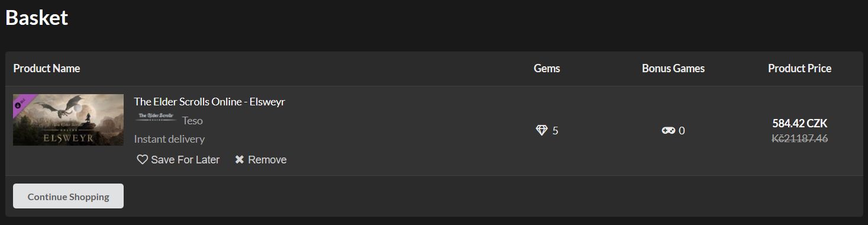The image size is (868, 225).
Task: Click the Basket page heading
Action: click(x=37, y=18)
